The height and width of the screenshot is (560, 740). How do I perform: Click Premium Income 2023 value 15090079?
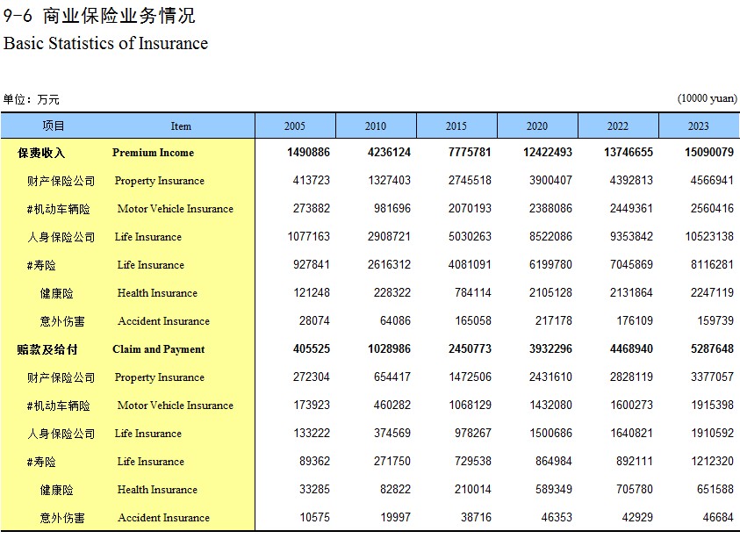click(709, 153)
